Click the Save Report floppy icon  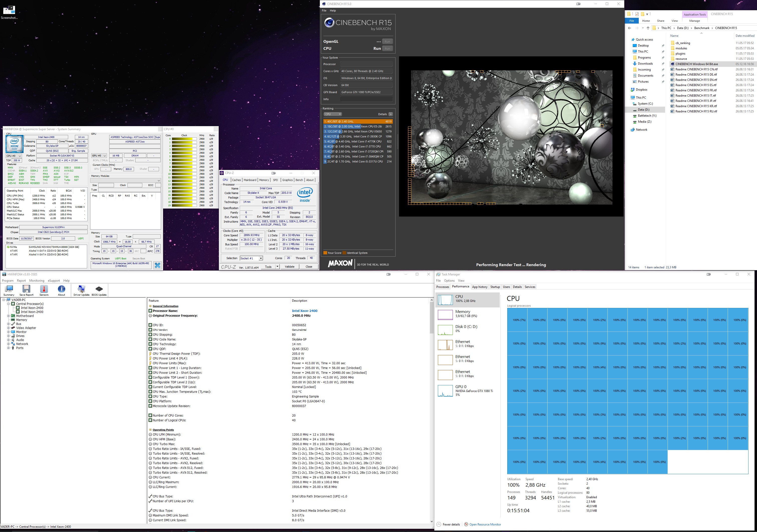pyautogui.click(x=26, y=290)
